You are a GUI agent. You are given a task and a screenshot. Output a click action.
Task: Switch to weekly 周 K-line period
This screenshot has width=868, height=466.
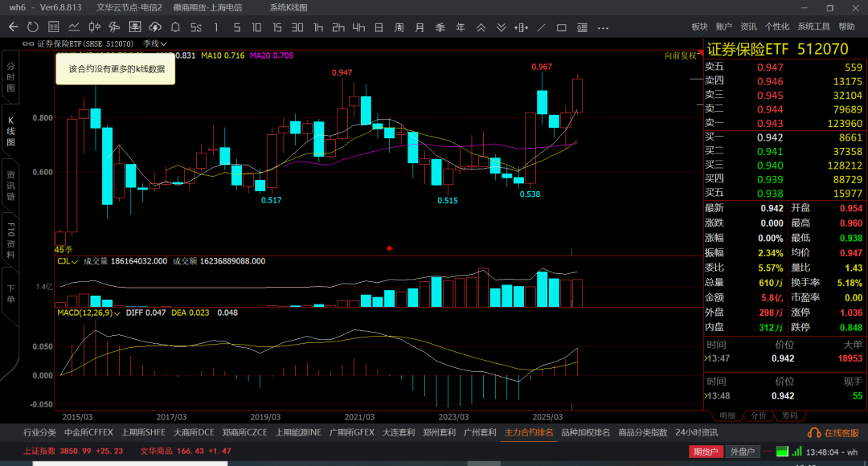(399, 27)
